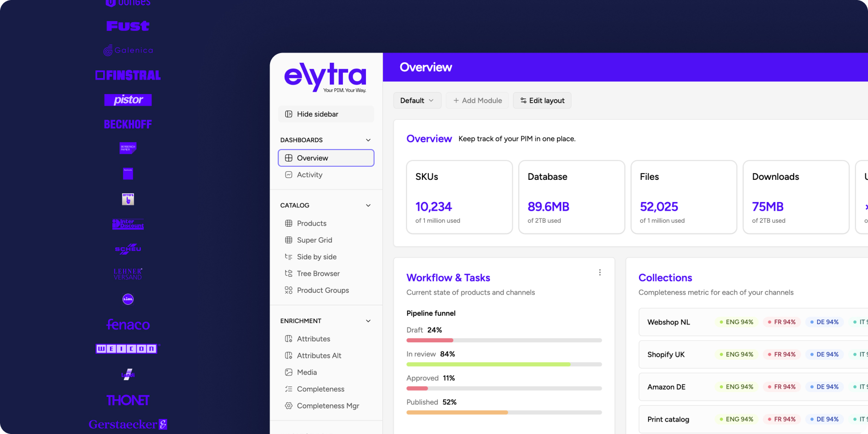Click the Webshop NL collection row
The image size is (868, 434).
753,322
